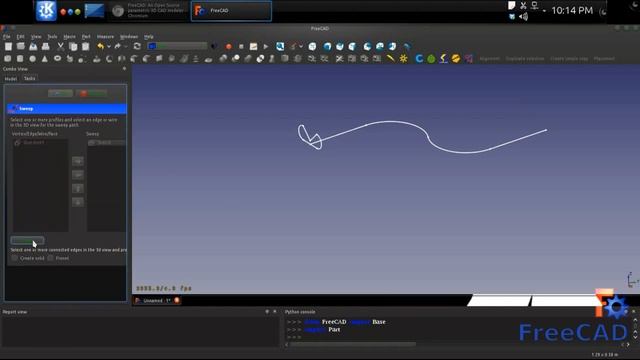Click the third arrow button between the lists
Viewport: 640px width, 360px height.
coord(78,188)
